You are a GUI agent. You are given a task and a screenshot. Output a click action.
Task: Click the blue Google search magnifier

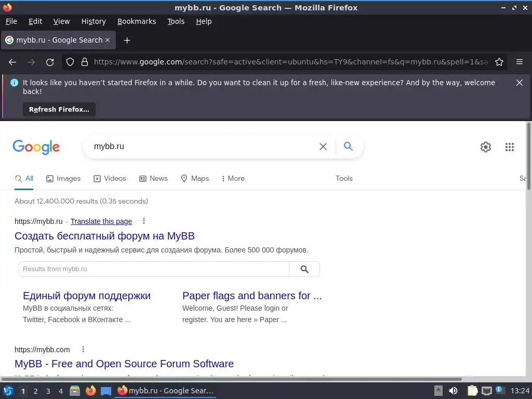point(348,146)
